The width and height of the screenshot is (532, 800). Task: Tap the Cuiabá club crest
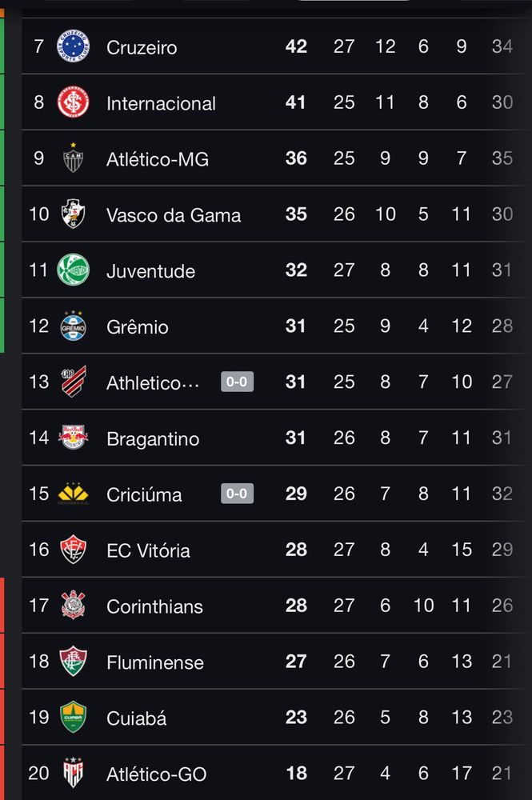(73, 717)
